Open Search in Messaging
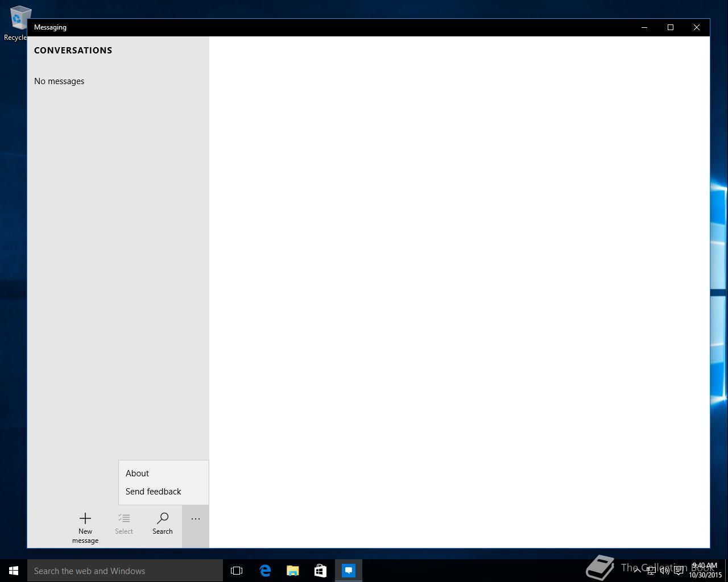Image resolution: width=728 pixels, height=582 pixels. click(x=163, y=523)
